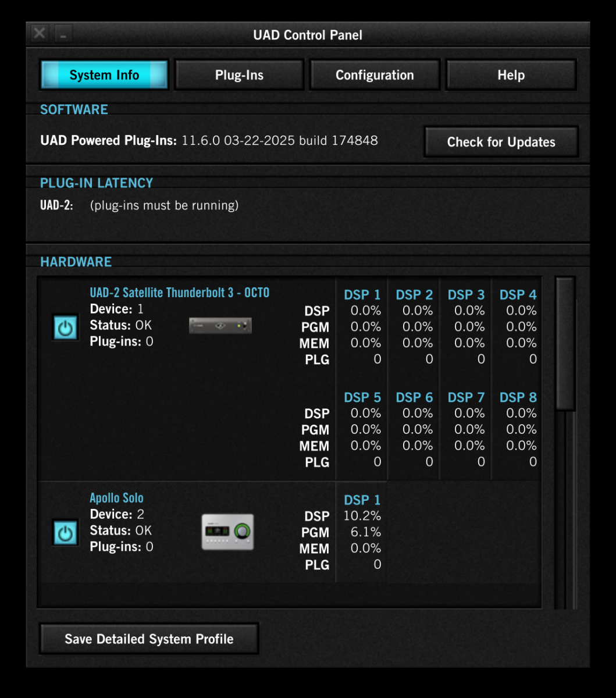Click the DSP 8 column header

[518, 397]
